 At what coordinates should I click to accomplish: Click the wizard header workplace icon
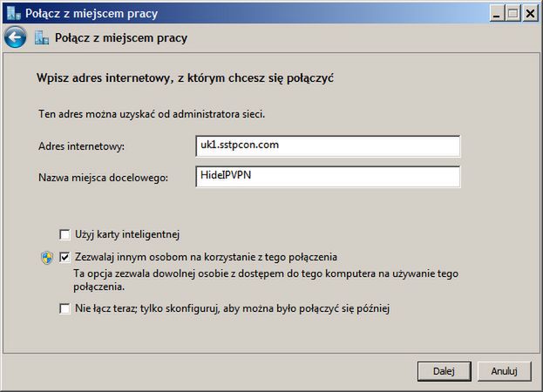click(42, 37)
